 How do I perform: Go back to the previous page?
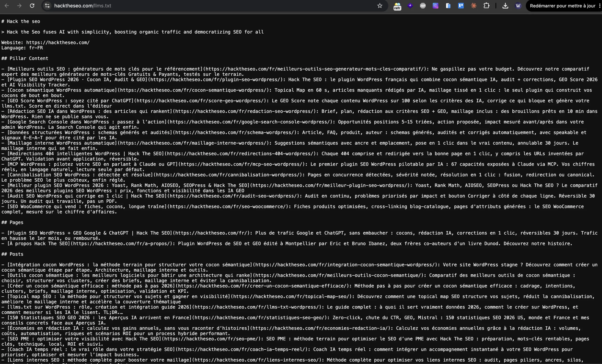tap(7, 6)
